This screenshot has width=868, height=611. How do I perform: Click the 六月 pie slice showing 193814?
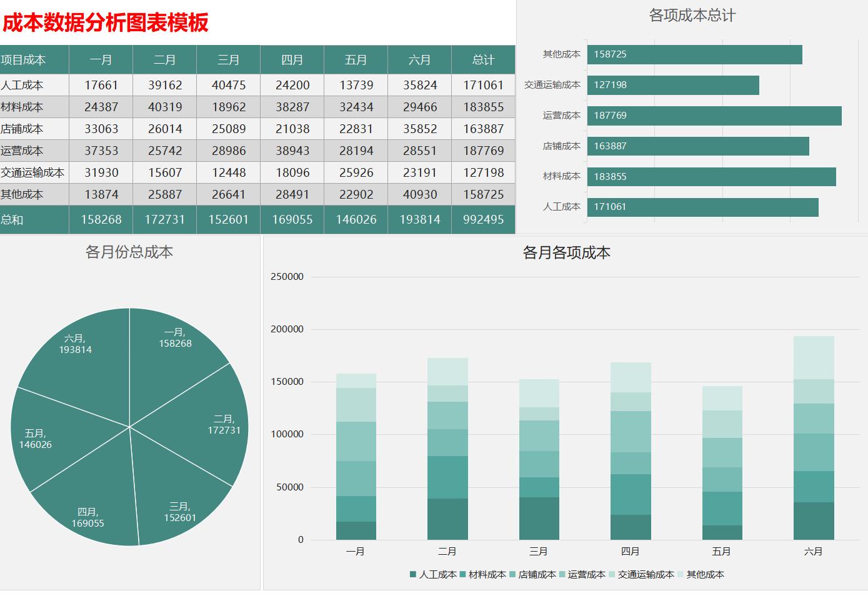75,344
